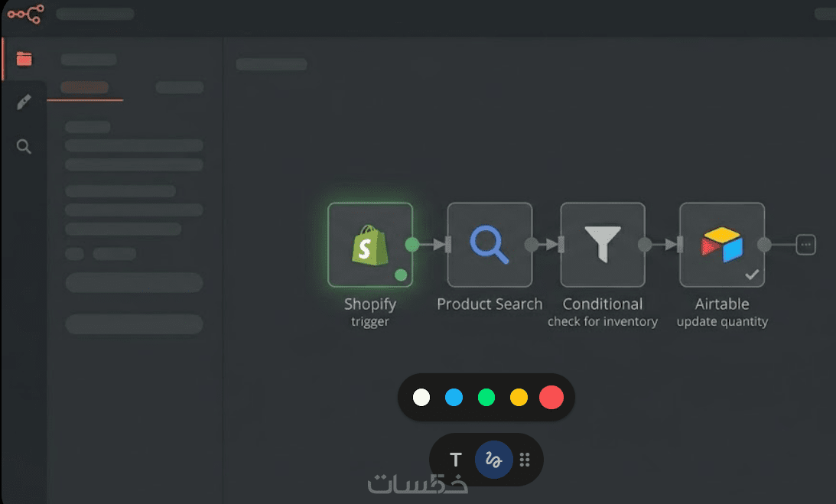Select the Product Search magnifier node
This screenshot has width=836, height=504.
pos(490,245)
